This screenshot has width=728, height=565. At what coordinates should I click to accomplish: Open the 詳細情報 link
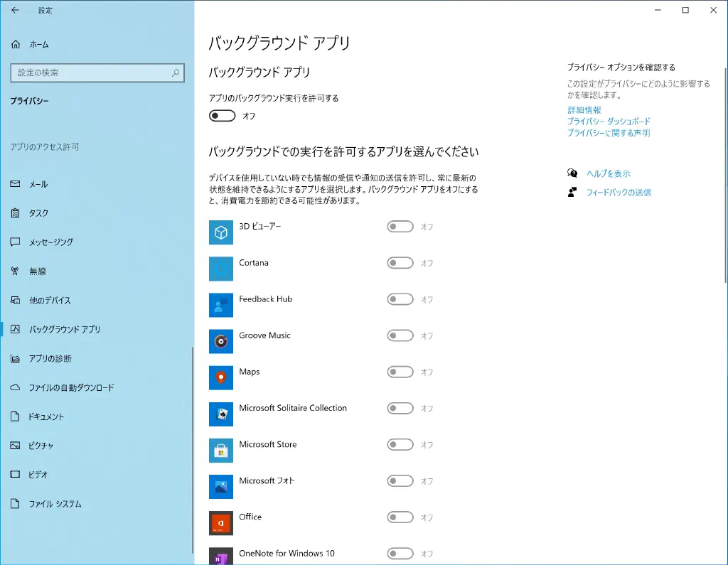(x=584, y=110)
